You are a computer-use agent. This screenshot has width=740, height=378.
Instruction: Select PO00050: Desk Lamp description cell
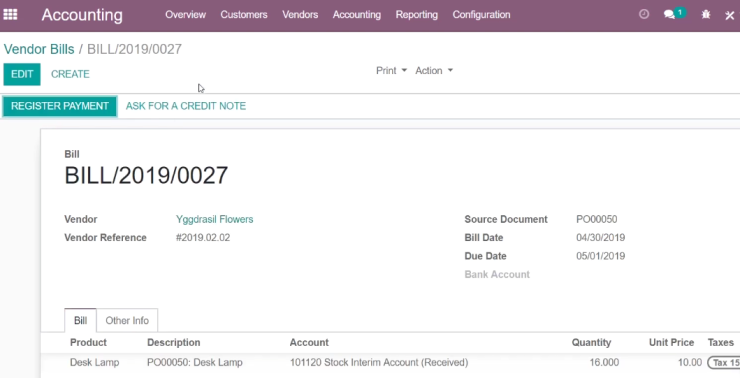pyautogui.click(x=195, y=363)
